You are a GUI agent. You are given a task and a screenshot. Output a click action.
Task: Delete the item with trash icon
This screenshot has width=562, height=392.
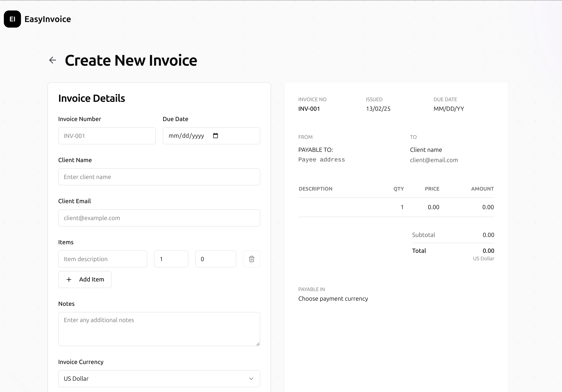point(251,259)
